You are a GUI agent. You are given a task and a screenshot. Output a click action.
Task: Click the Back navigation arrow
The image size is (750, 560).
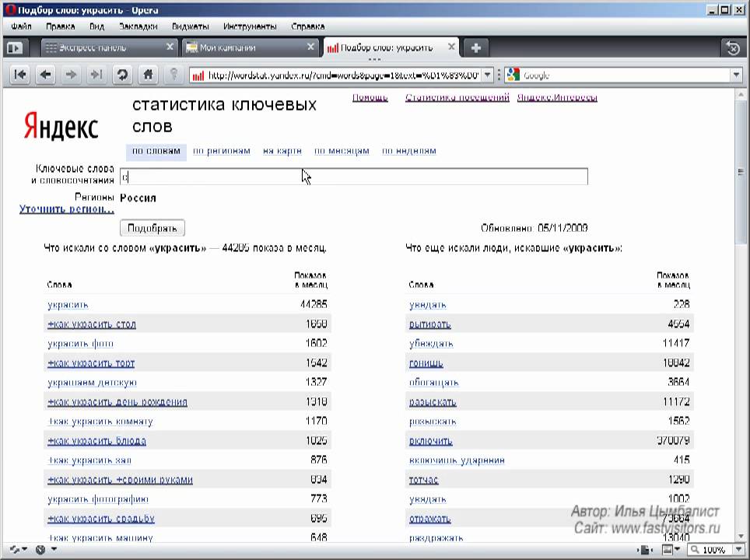[46, 75]
